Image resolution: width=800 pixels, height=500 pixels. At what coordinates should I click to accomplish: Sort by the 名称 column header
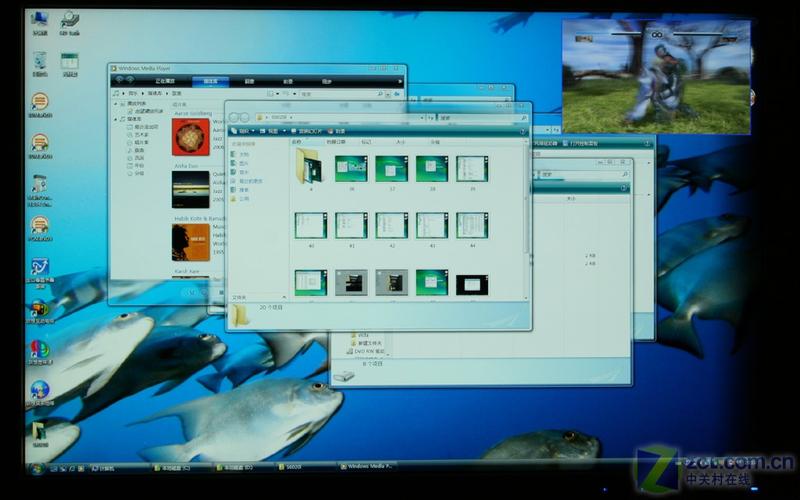(x=297, y=142)
